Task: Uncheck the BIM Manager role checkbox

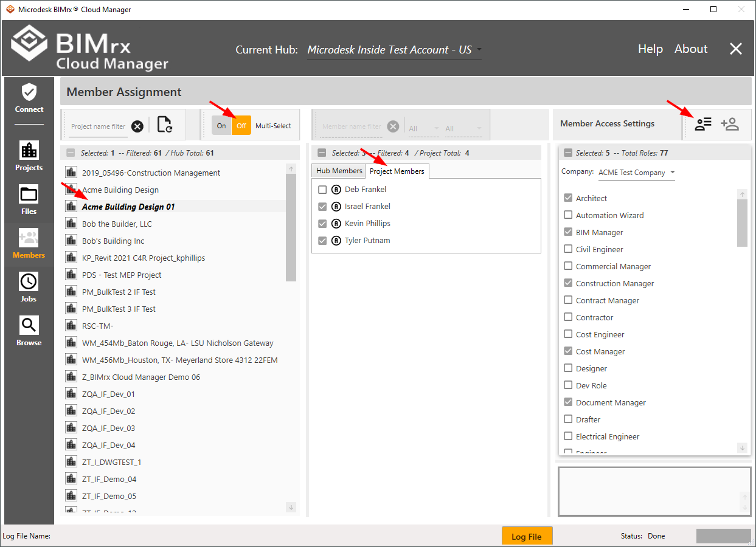Action: click(568, 232)
